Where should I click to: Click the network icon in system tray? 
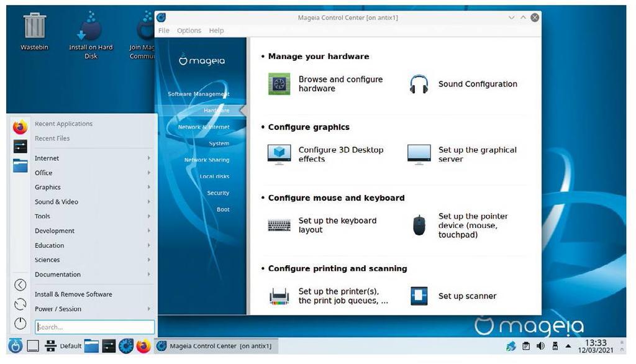511,346
